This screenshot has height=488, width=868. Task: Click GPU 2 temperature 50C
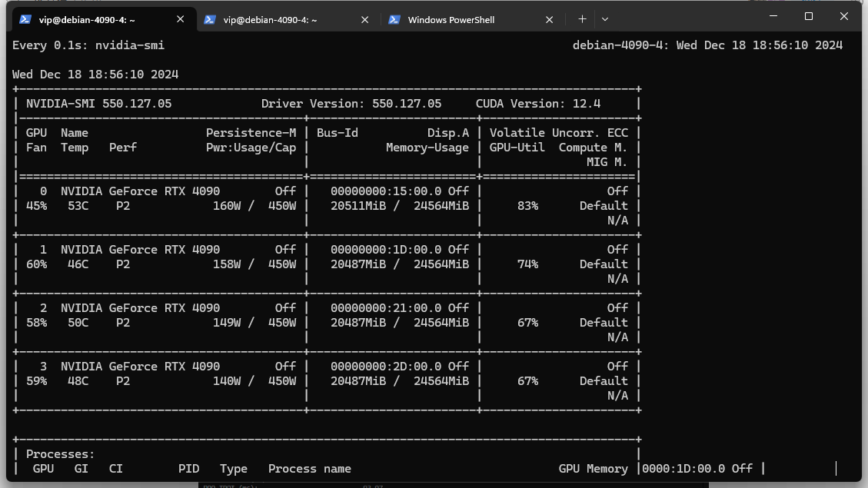tap(78, 323)
